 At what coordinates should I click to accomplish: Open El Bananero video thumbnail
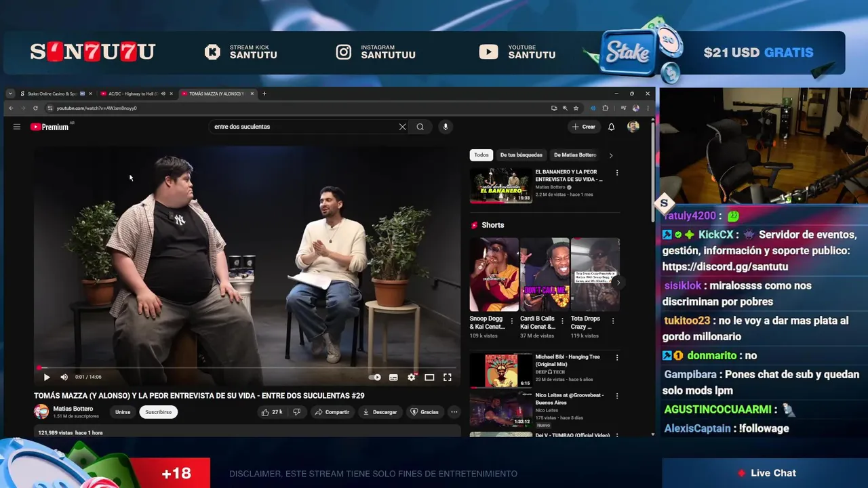501,186
